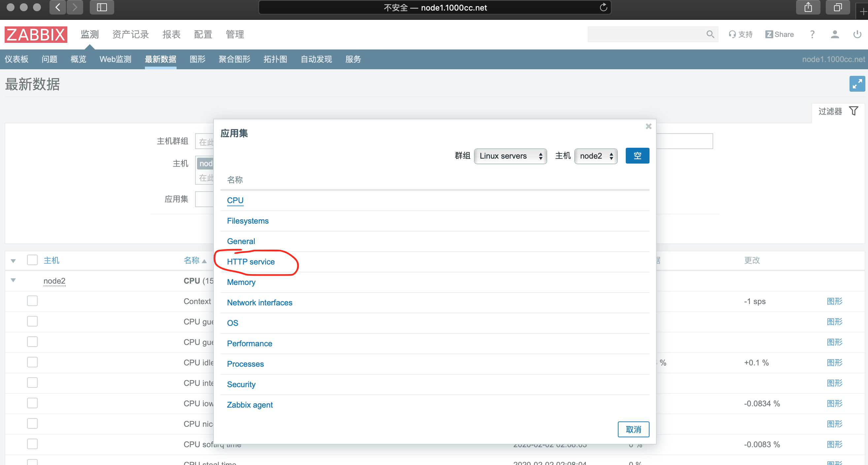868x465 pixels.
Task: Click the search magnifier icon
Action: point(710,34)
